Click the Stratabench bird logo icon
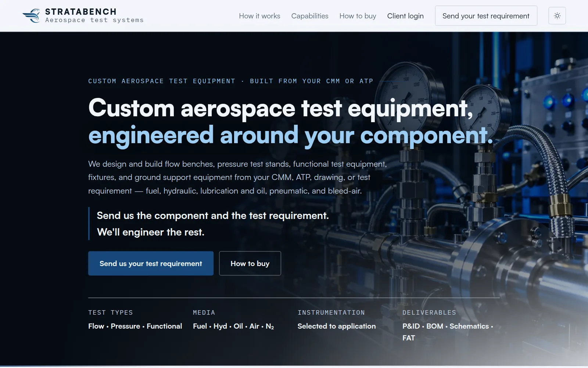 (32, 15)
